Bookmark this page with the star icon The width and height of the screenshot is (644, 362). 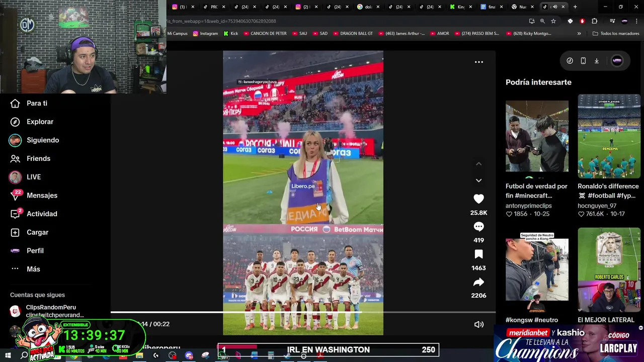[553, 21]
